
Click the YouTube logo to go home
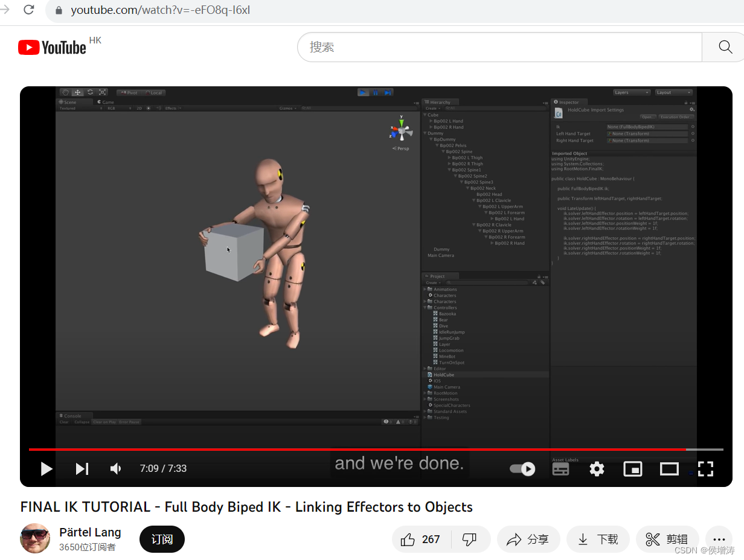click(x=53, y=47)
